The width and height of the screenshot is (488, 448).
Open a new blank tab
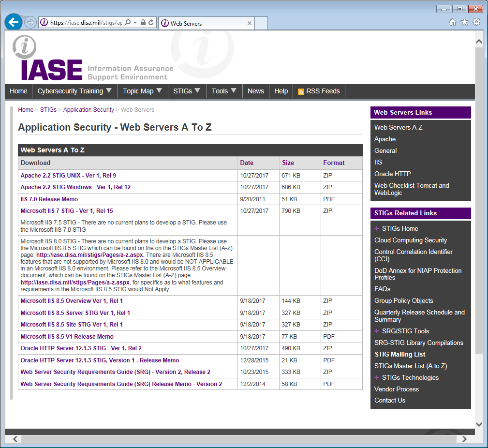click(x=261, y=23)
